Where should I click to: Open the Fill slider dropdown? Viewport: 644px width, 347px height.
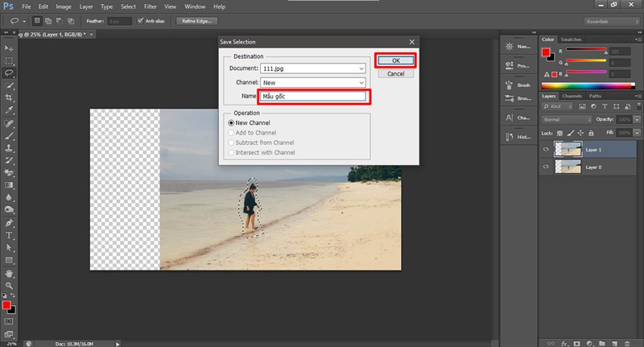[x=637, y=133]
